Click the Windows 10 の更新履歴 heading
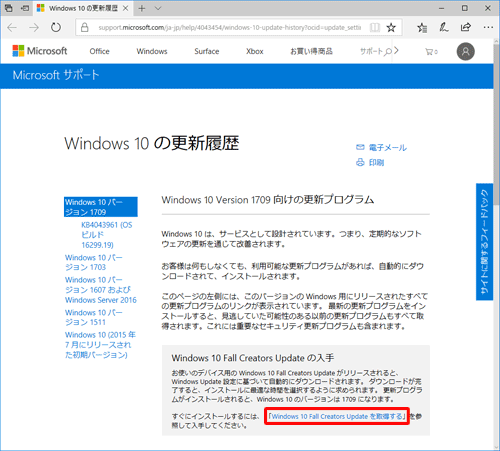Screen dimensions: 500x451 (152, 143)
